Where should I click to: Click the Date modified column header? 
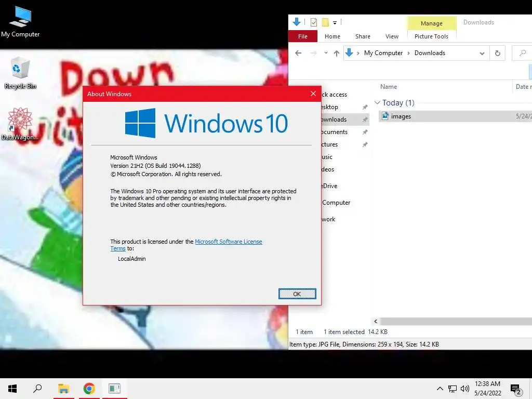click(x=523, y=87)
